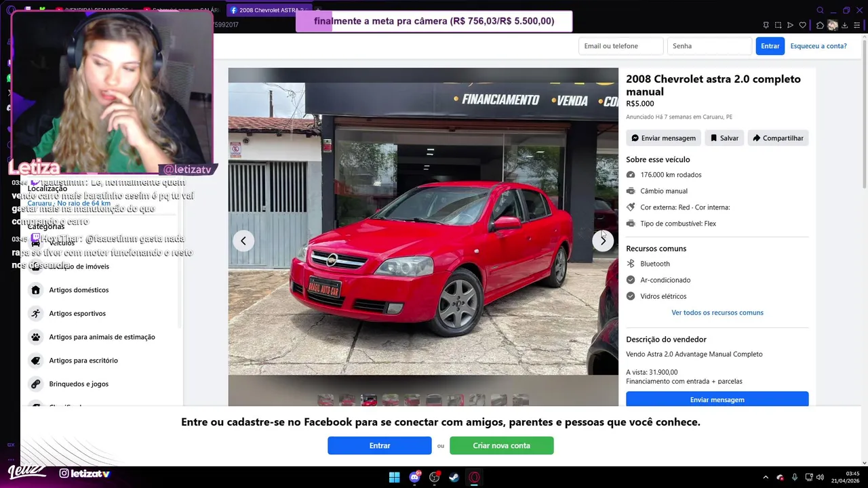
Task: Click the Ar-condicionado checkmark icon
Action: (x=631, y=280)
